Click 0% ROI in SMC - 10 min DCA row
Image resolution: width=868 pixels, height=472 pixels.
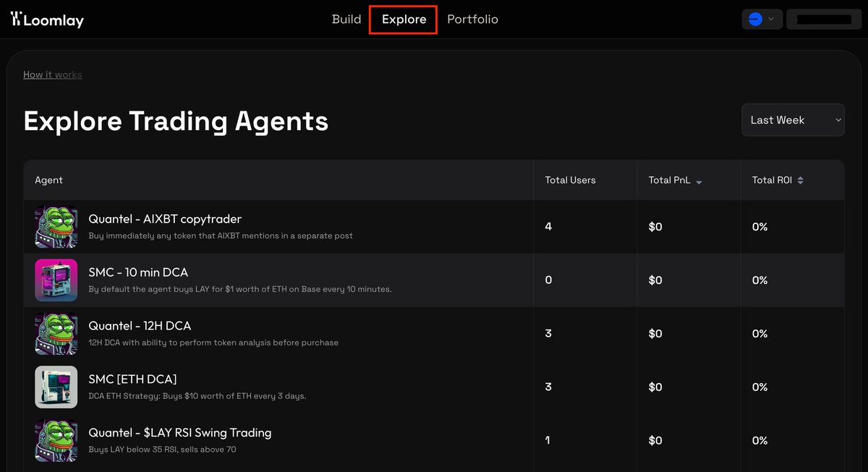point(759,280)
